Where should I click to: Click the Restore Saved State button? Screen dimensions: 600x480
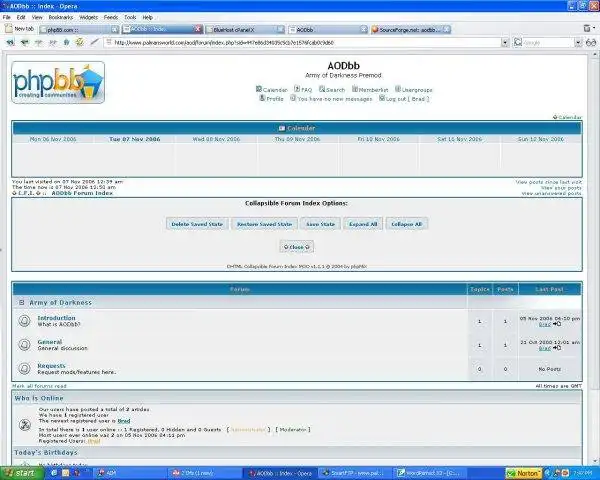coord(264,224)
